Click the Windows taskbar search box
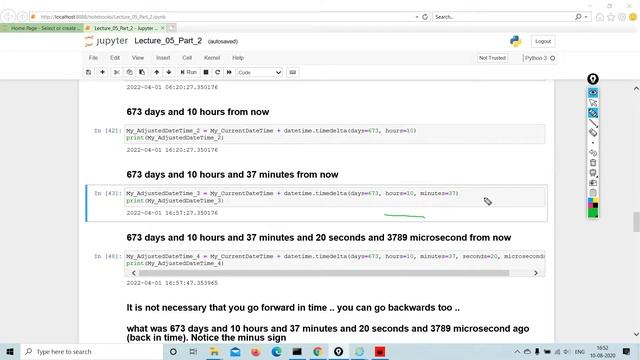Image resolution: width=640 pixels, height=360 pixels. (x=91, y=351)
